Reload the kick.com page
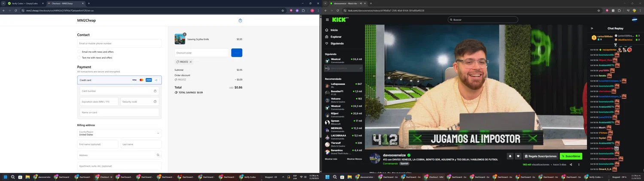Viewport: 644px width, 181px height. 337,10
